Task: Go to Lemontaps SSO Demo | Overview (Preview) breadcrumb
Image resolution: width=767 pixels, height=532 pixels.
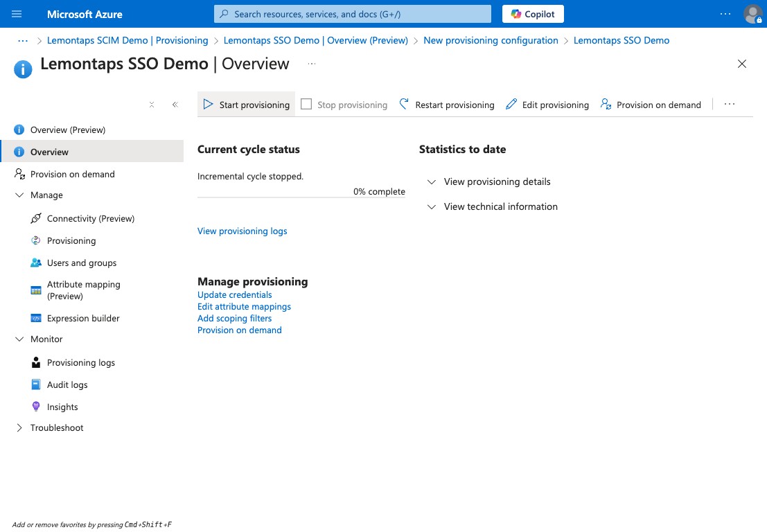Action: pyautogui.click(x=315, y=41)
